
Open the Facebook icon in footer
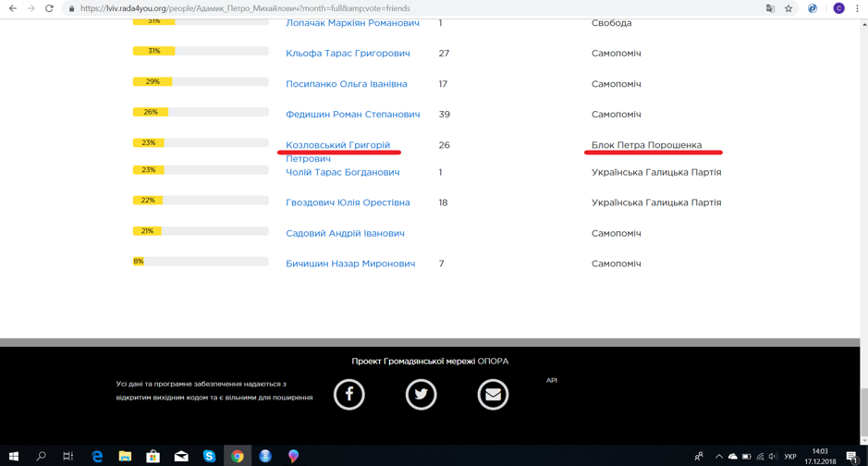(x=349, y=395)
